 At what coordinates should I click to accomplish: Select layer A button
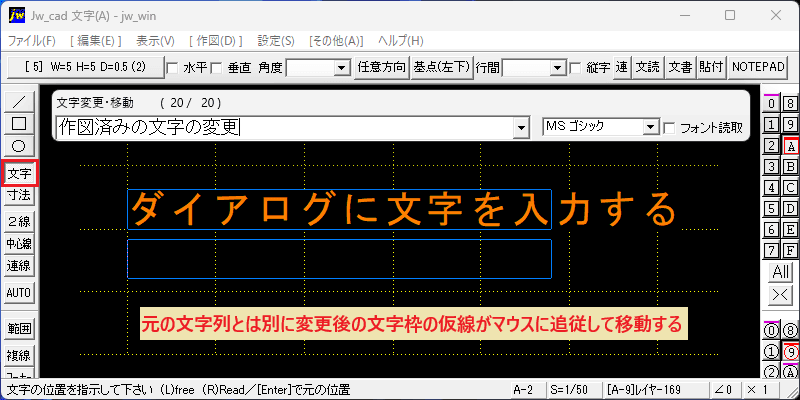(791, 146)
